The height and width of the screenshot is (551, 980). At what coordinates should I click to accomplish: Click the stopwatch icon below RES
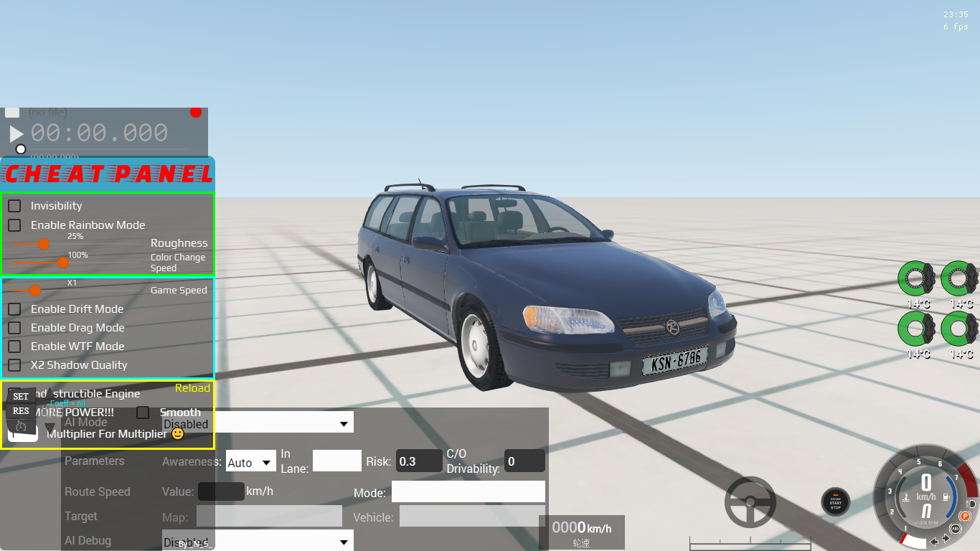(21, 426)
